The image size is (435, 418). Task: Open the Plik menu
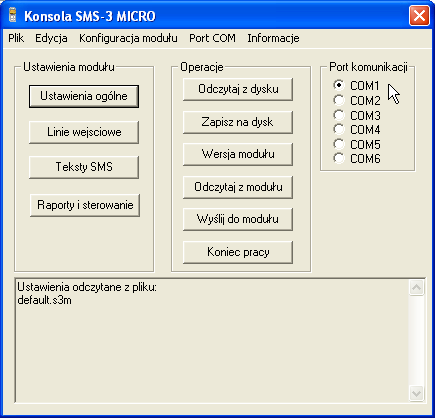pos(16,38)
